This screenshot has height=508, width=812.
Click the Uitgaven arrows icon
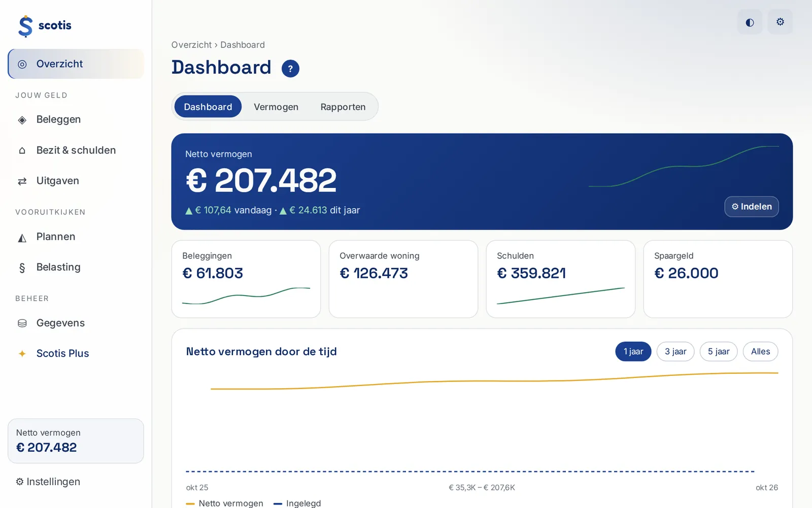click(22, 181)
